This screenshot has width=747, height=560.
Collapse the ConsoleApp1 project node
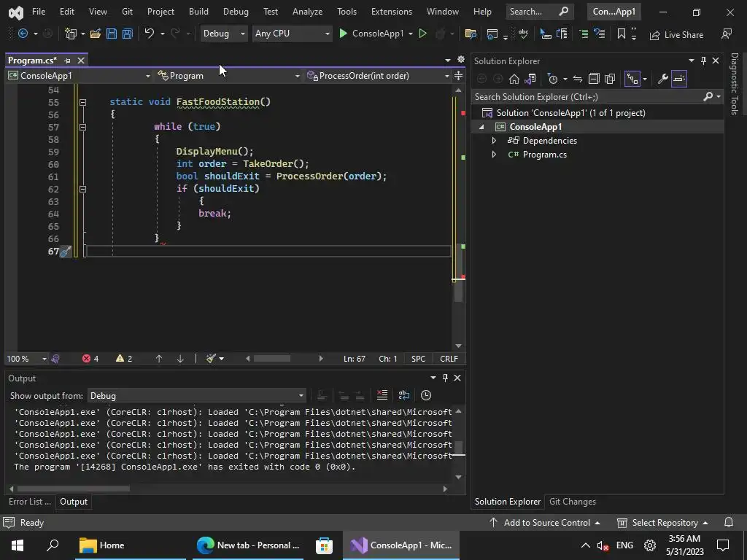point(481,127)
